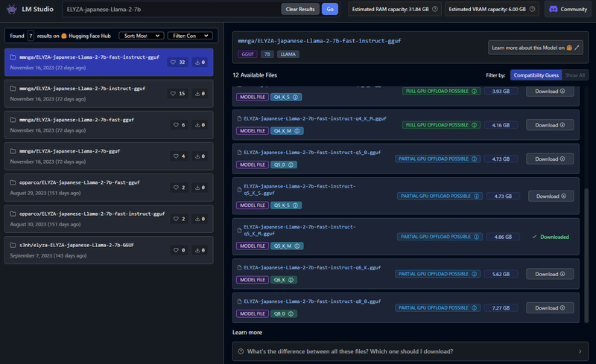
Task: Click info icon beside Q5_K_S tag
Action: pyautogui.click(x=295, y=205)
